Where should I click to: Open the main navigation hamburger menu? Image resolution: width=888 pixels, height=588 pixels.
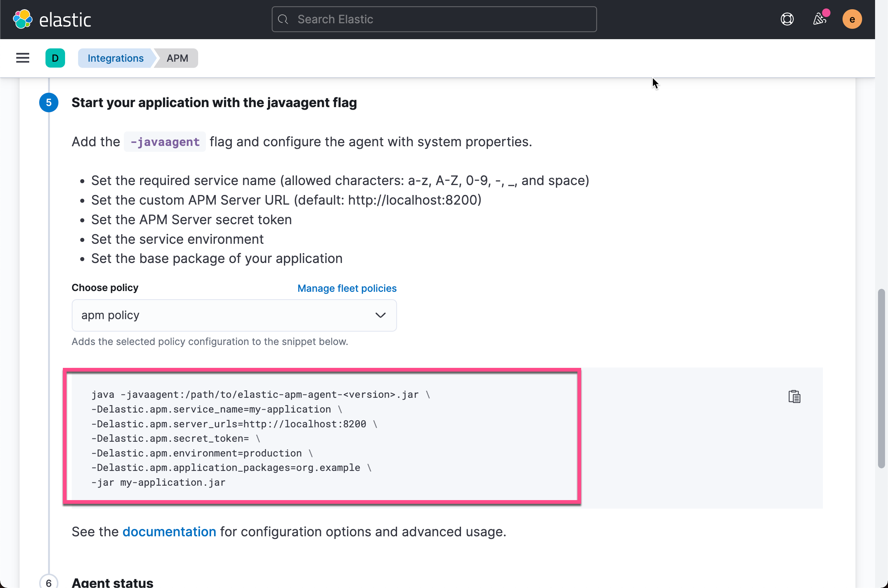point(22,58)
